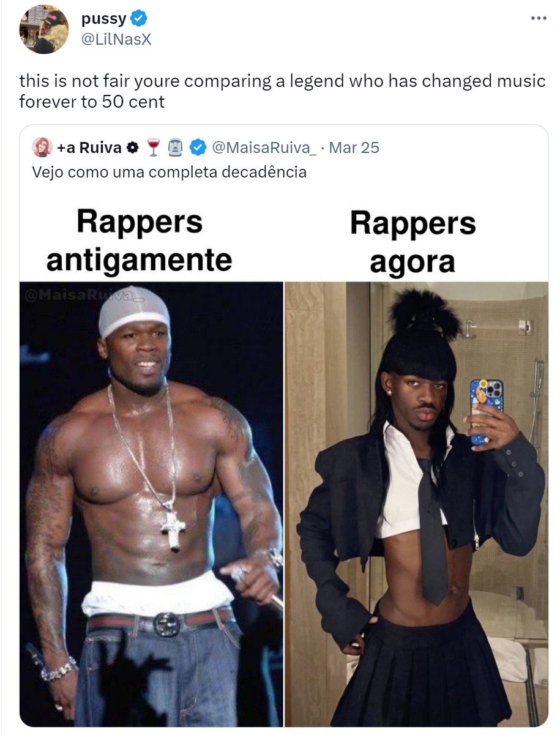Click the wine glass emoji in quoted name

click(x=153, y=147)
